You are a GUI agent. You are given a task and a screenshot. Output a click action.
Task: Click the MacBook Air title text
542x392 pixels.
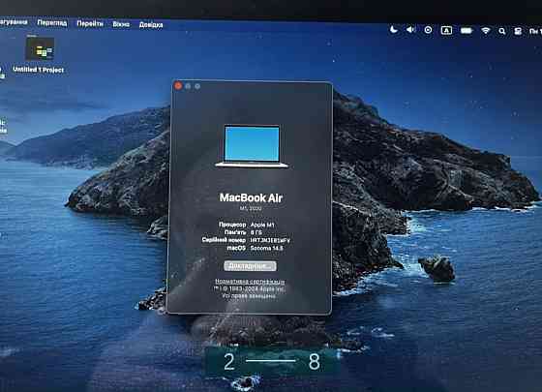click(x=251, y=197)
